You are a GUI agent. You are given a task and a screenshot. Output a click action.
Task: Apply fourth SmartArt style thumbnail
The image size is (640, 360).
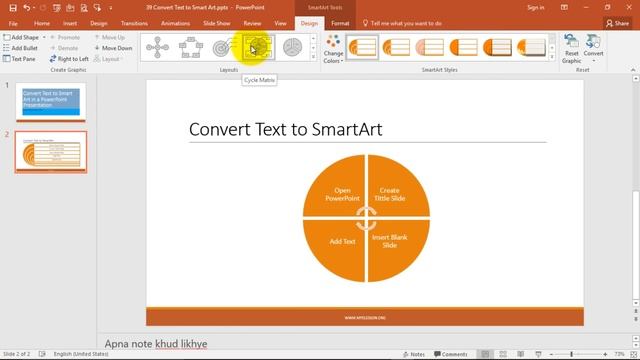(x=464, y=47)
